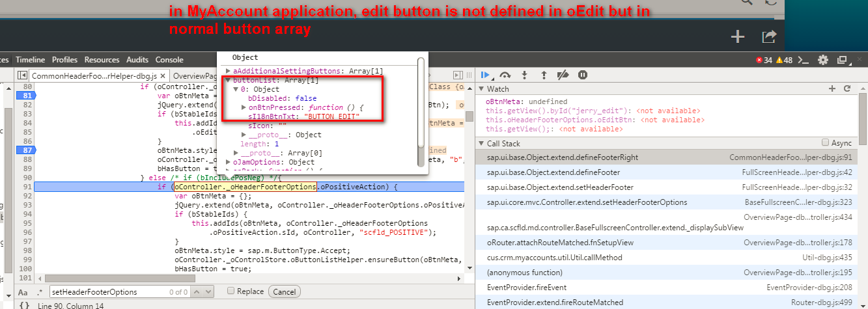The width and height of the screenshot is (868, 309).
Task: Expand oJamOptions object
Action: click(x=228, y=162)
